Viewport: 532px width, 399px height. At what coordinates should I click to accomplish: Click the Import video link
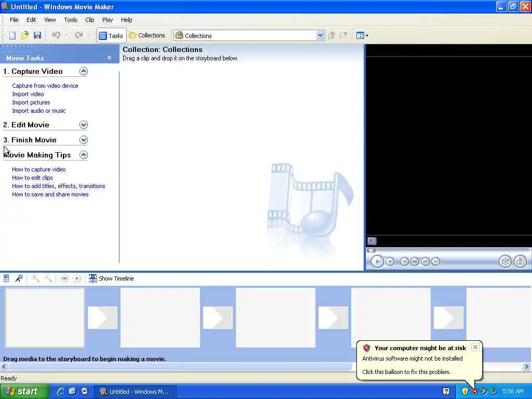coord(28,94)
